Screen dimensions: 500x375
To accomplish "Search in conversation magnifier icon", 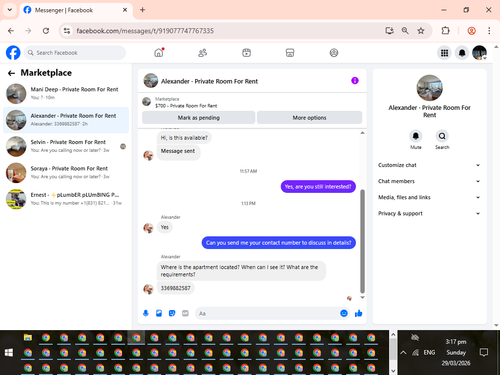I will [x=442, y=136].
